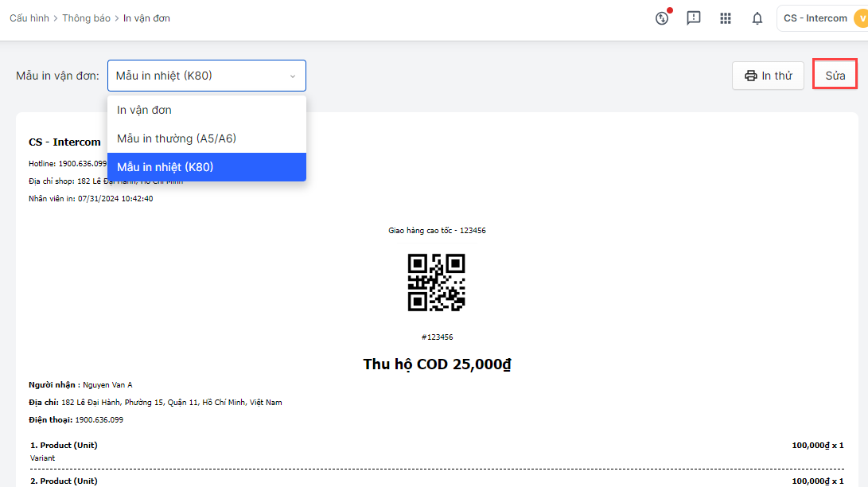Open the Thông báo breadcrumb link
Viewport: 868px width, 487px height.
(x=87, y=18)
